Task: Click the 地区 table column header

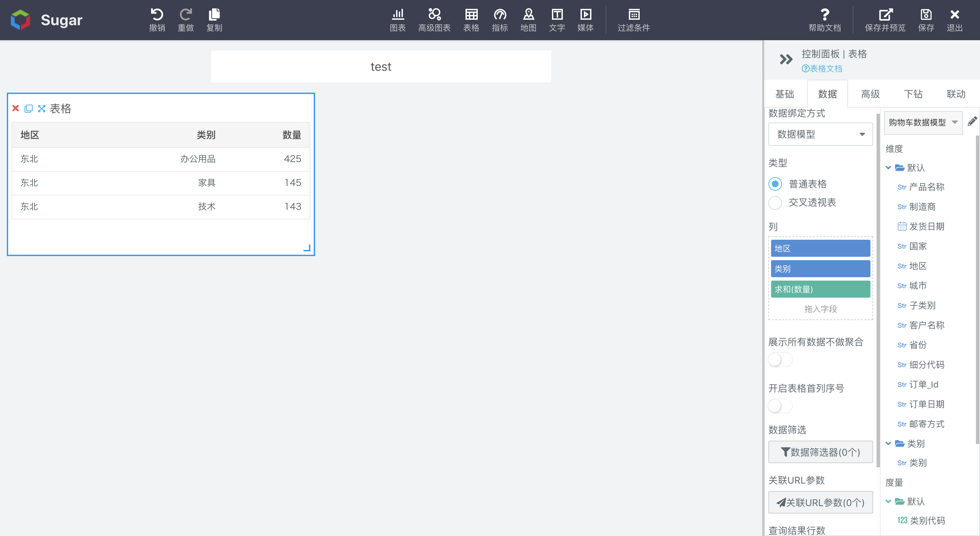Action: pos(30,135)
